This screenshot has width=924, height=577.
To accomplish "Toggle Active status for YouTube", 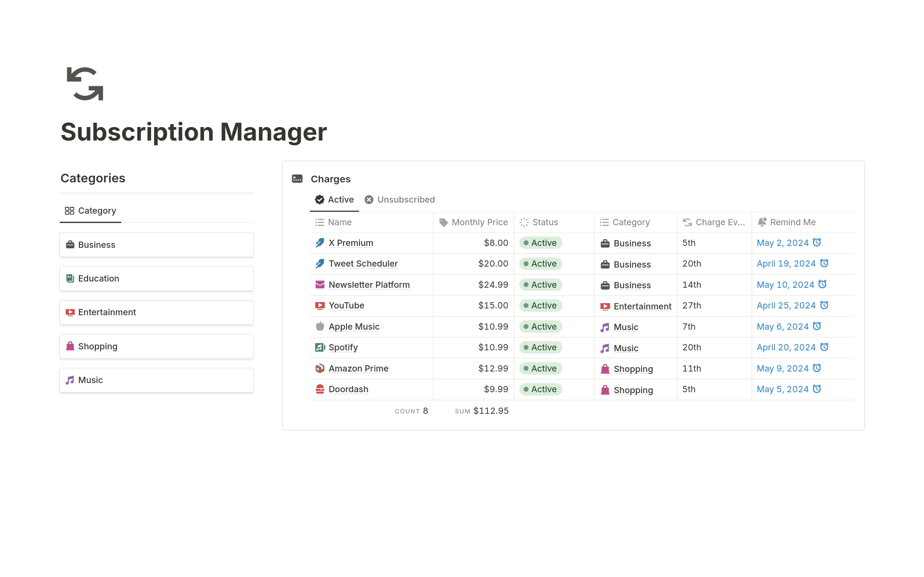I will tap(540, 305).
